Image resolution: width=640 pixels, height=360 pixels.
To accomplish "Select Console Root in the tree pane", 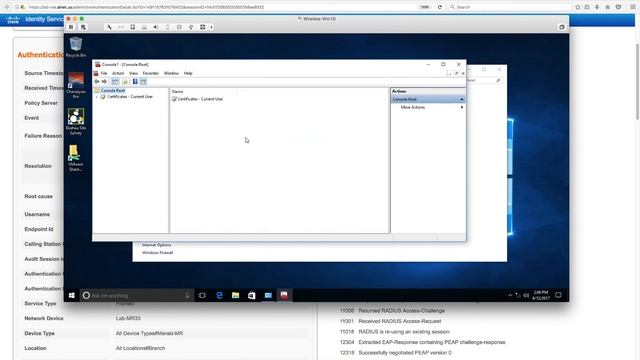I will coord(113,91).
